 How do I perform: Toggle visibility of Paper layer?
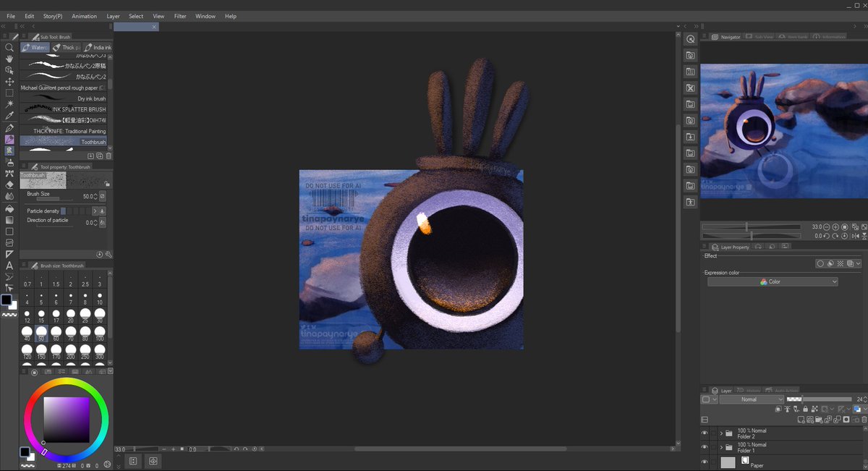[x=705, y=462]
